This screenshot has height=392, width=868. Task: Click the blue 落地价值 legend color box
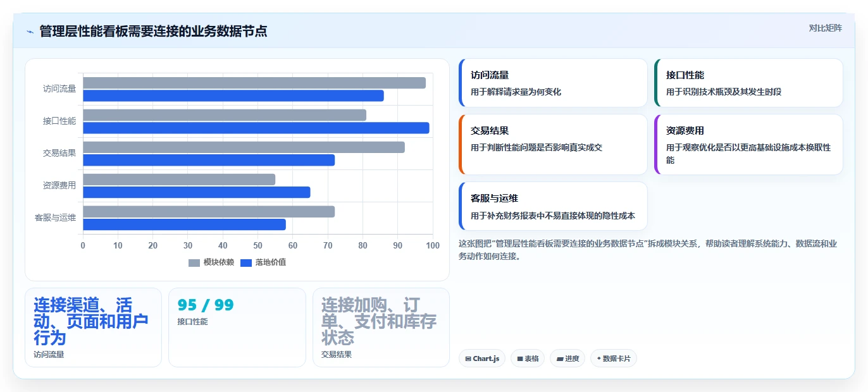click(x=246, y=262)
